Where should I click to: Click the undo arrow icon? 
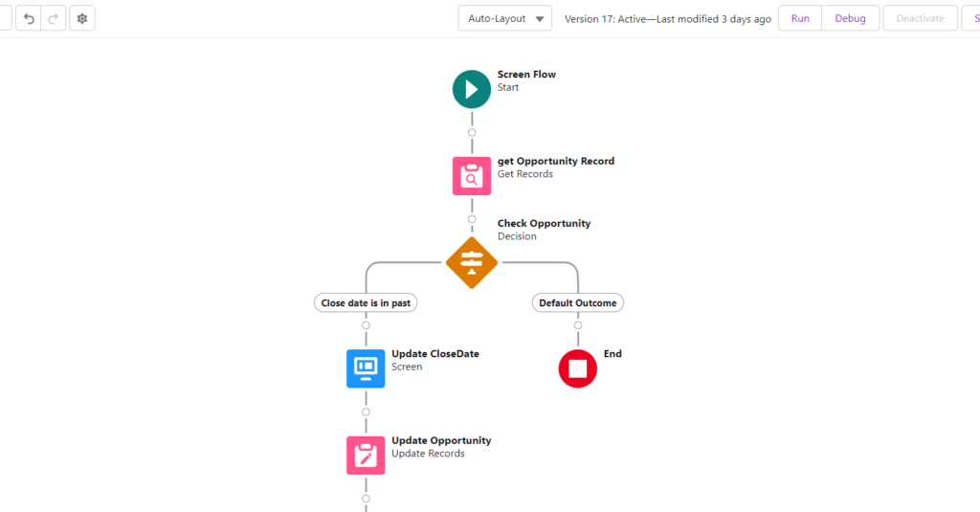29,19
